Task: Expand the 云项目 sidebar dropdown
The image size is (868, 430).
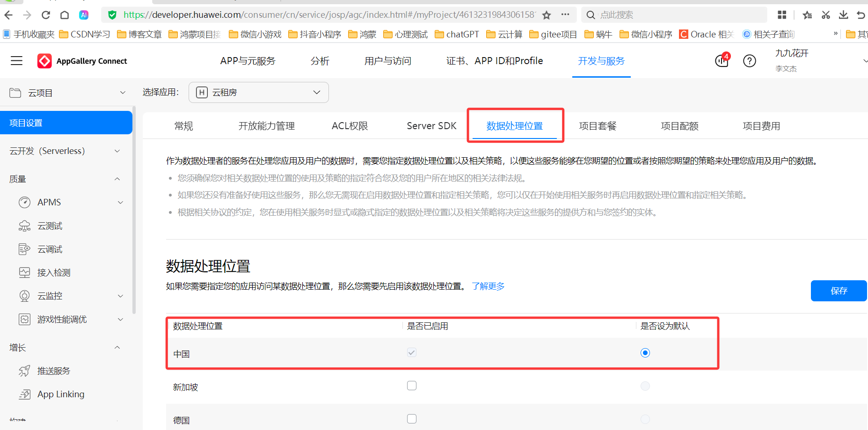Action: pyautogui.click(x=123, y=93)
